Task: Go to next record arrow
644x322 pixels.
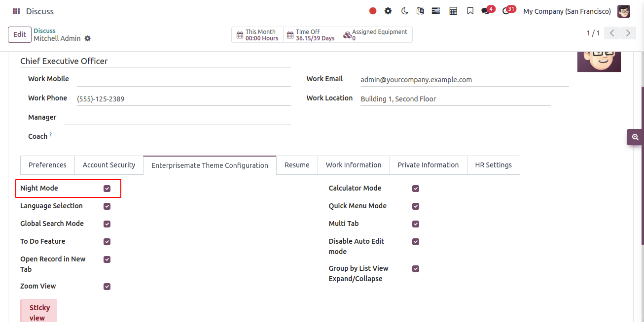Action: pos(628,33)
